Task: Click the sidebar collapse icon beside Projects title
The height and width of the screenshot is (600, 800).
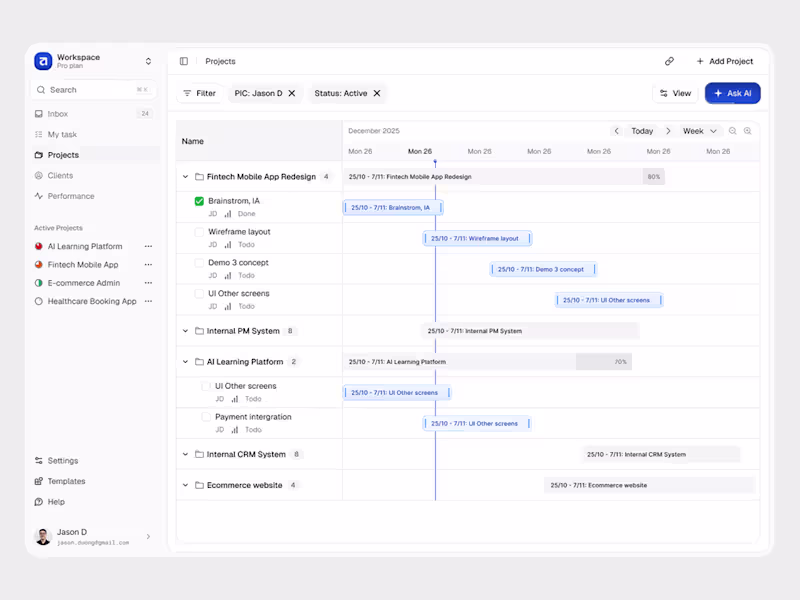Action: point(183,61)
